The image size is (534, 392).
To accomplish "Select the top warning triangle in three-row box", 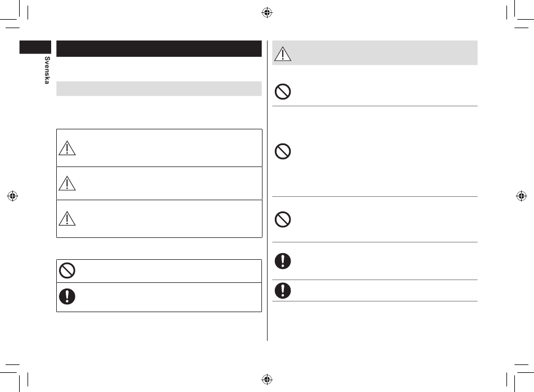I will (67, 148).
